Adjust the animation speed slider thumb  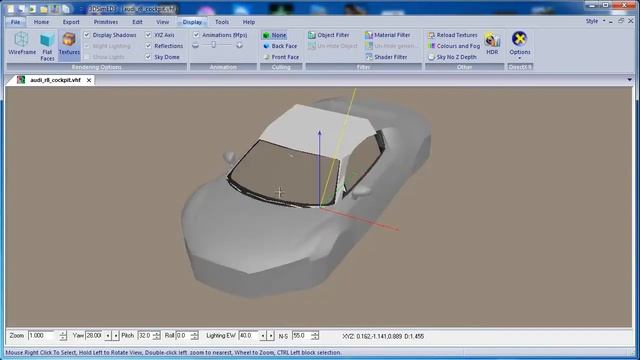click(x=213, y=45)
